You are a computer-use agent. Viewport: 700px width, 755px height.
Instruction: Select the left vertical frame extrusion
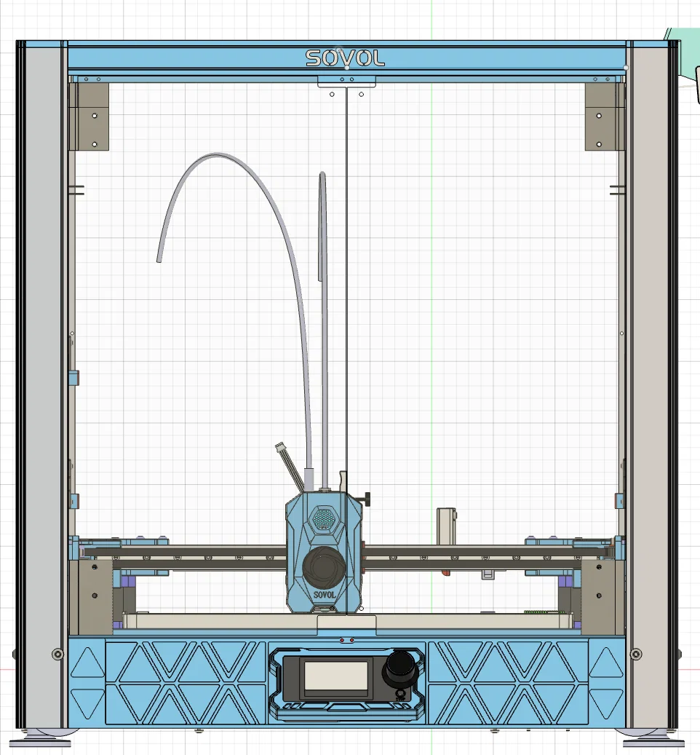pyautogui.click(x=41, y=385)
